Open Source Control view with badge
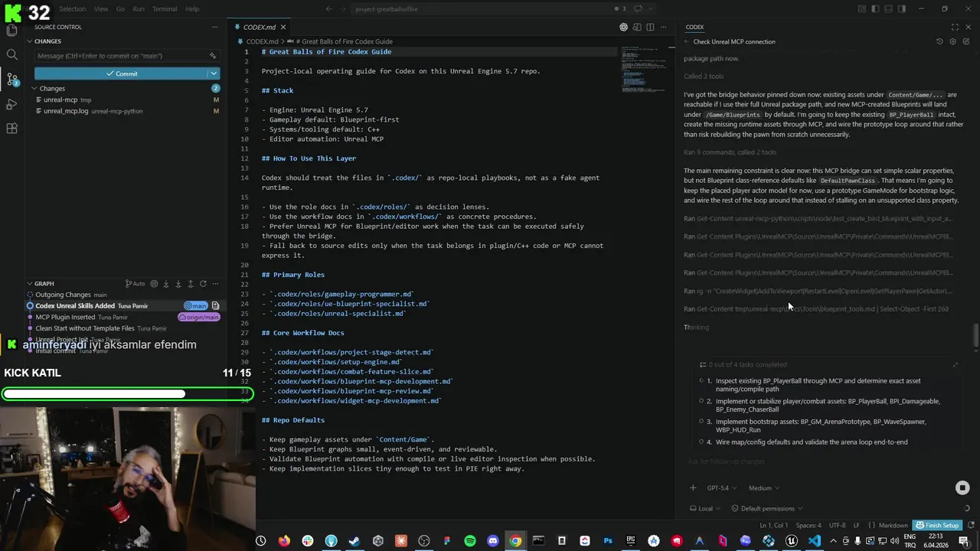This screenshot has width=980, height=551. 11,80
